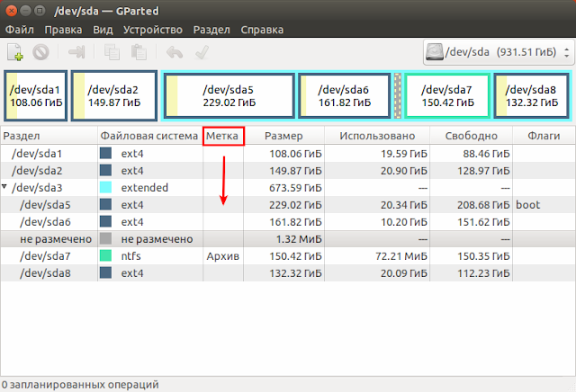Click the Delete partition toolbar icon
Image resolution: width=576 pixels, height=392 pixels.
pos(40,52)
